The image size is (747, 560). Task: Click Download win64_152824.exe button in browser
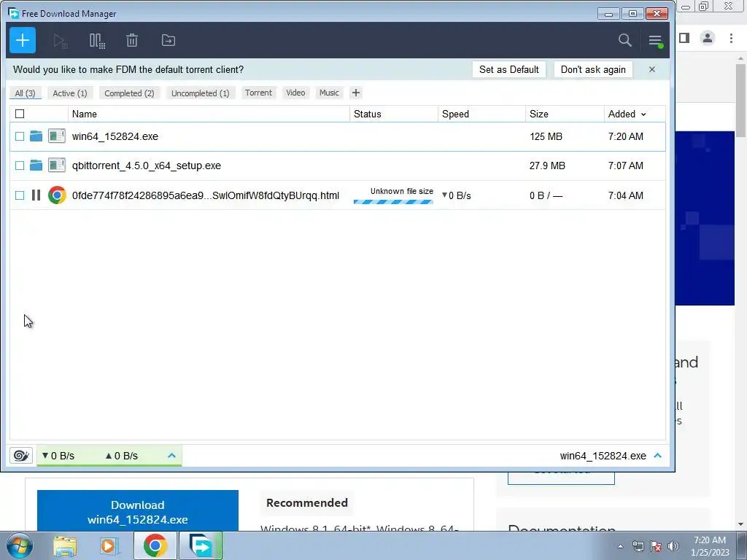tap(138, 511)
